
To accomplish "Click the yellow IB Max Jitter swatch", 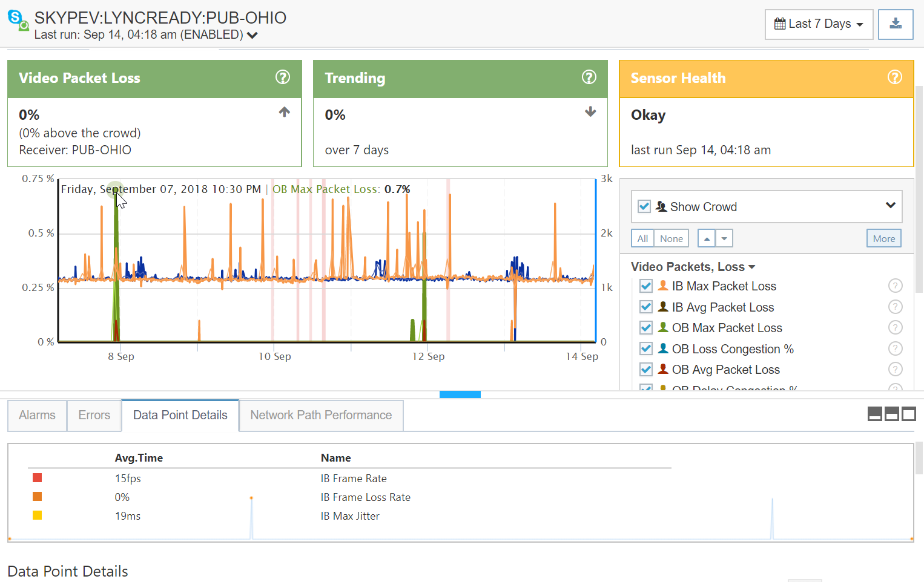I will 38,515.
